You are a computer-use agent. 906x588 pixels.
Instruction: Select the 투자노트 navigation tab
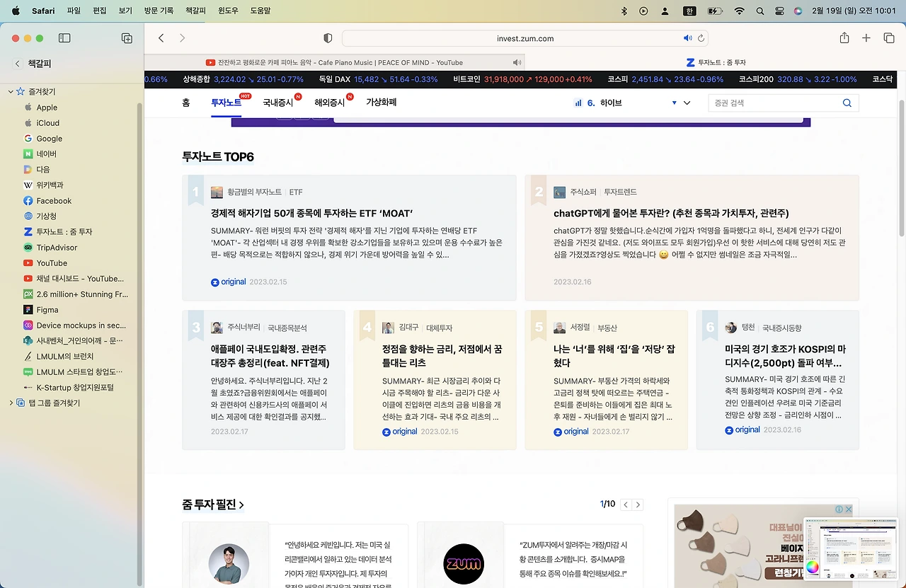pyautogui.click(x=226, y=103)
